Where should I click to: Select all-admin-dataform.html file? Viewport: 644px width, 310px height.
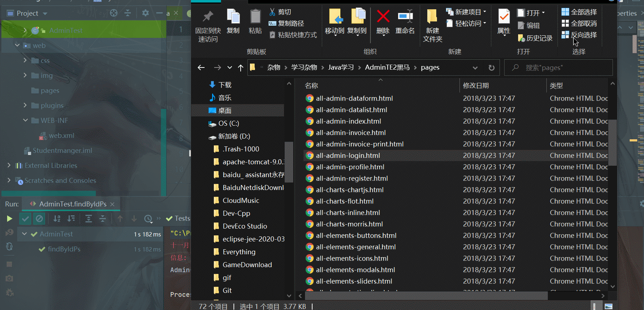354,99
